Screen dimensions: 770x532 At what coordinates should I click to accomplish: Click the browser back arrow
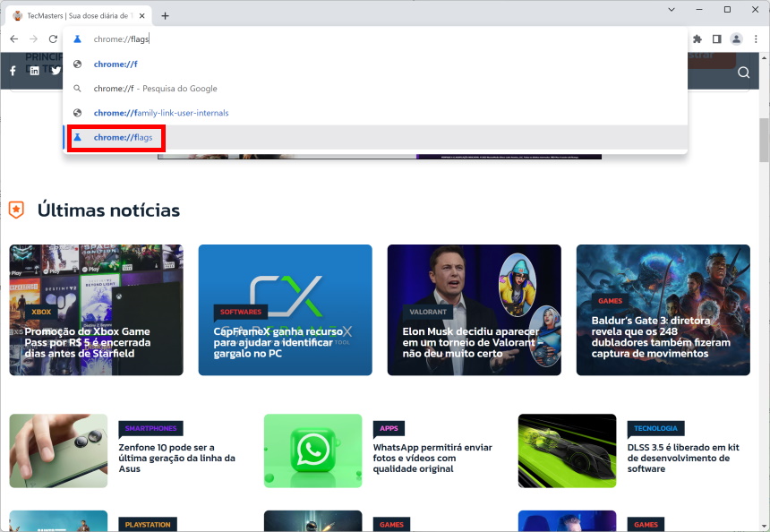pos(13,39)
